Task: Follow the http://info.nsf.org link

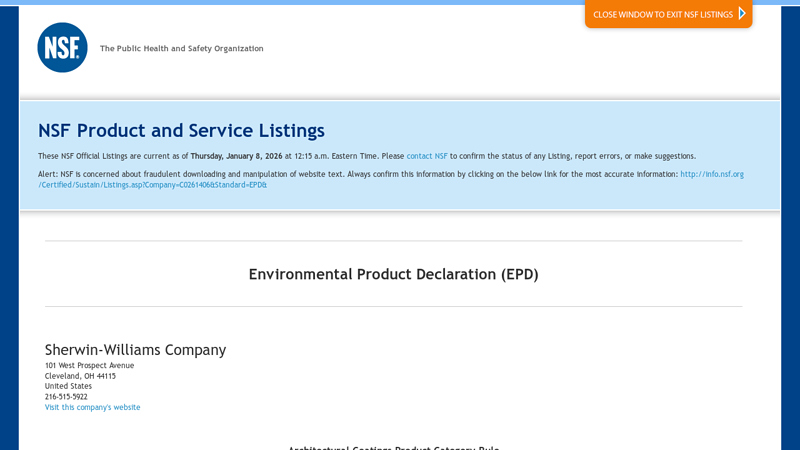Action: [711, 174]
